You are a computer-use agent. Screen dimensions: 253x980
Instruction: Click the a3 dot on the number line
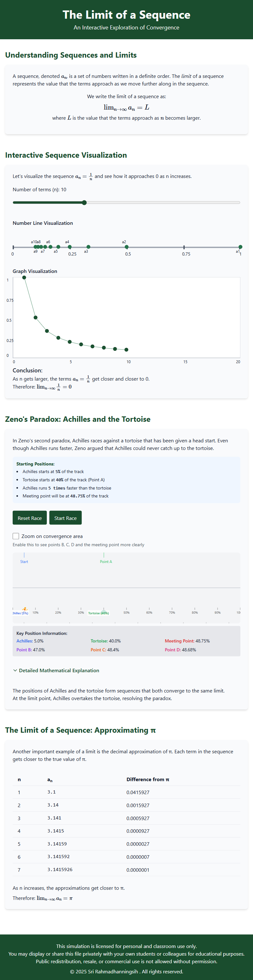[x=89, y=247]
